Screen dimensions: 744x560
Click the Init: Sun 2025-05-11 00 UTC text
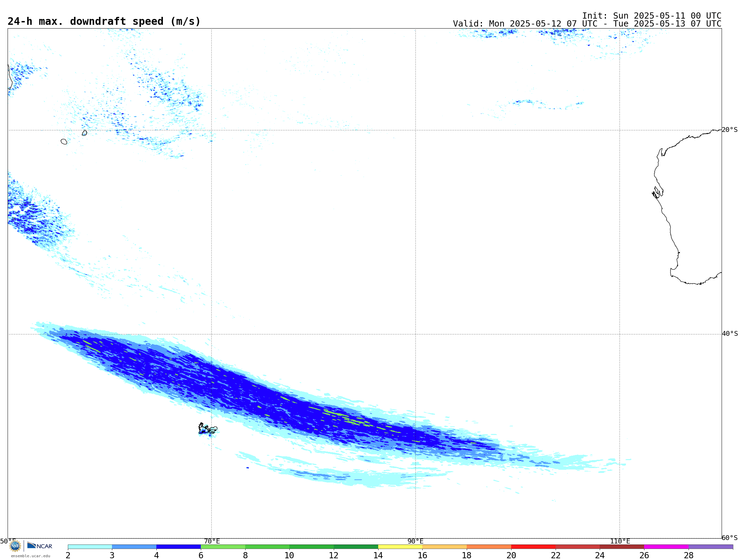pos(651,16)
